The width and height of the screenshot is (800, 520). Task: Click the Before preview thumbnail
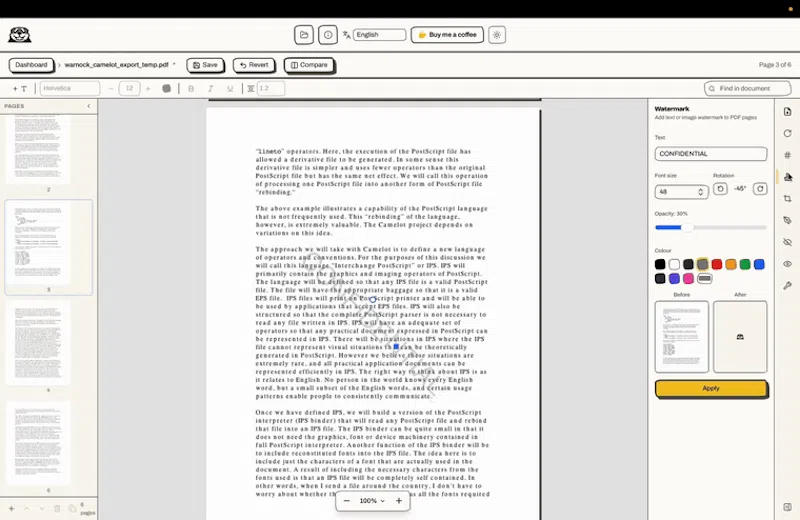[682, 337]
